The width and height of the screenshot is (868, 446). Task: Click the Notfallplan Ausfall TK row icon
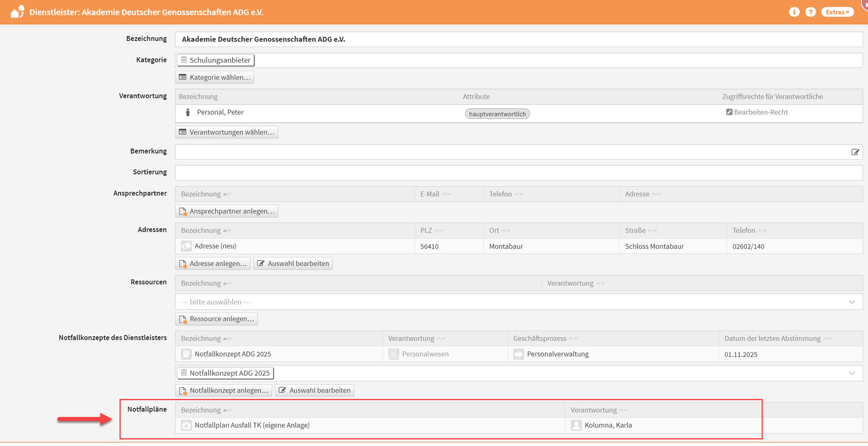(x=186, y=425)
